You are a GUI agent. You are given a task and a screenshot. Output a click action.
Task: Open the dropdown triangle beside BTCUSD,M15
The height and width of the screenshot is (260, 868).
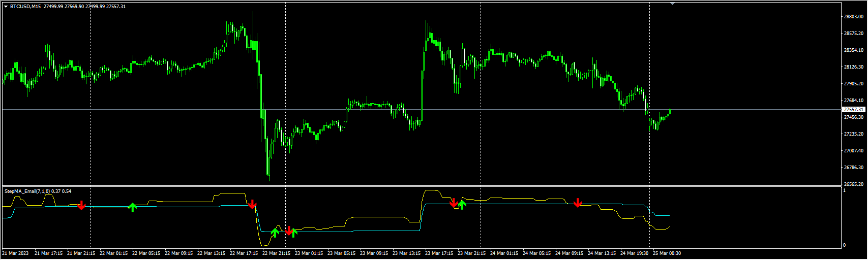point(6,7)
